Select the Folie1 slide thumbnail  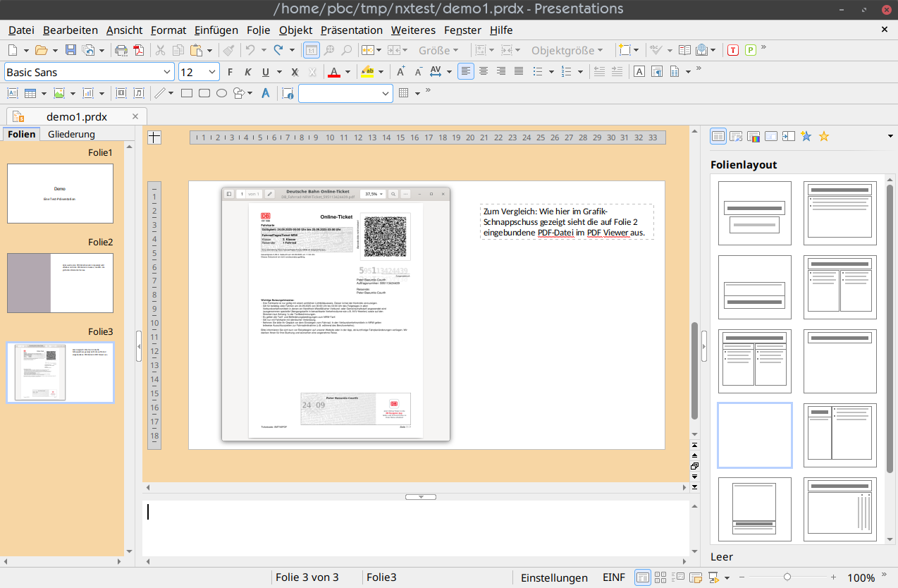coord(60,193)
